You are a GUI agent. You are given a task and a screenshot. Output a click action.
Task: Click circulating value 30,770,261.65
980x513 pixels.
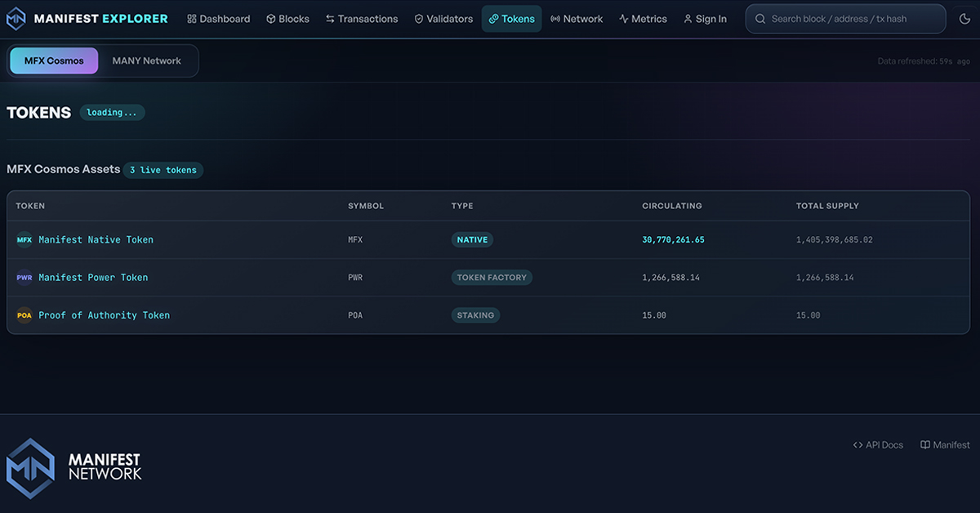(x=673, y=240)
